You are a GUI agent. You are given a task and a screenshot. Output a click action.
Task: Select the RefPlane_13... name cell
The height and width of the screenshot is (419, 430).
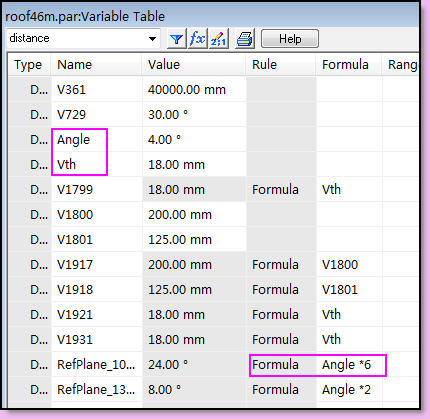(x=96, y=390)
